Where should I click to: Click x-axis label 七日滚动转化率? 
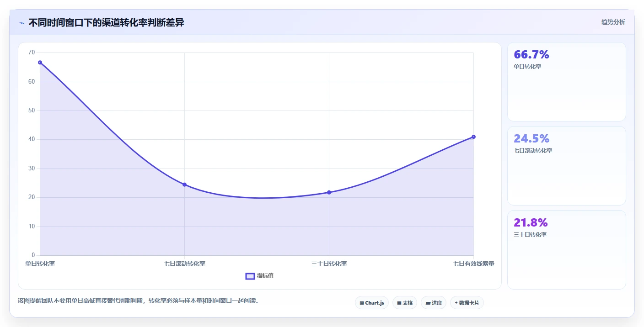click(184, 264)
